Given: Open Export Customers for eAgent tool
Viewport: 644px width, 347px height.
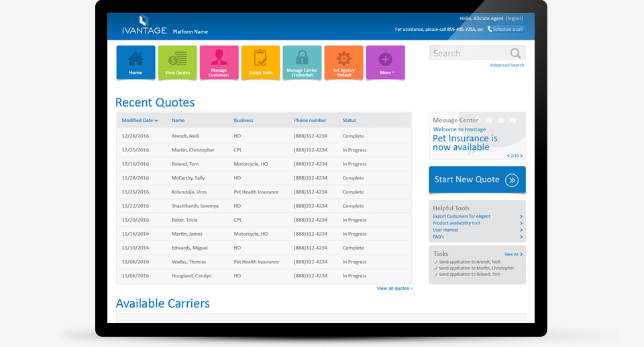Looking at the screenshot, I should pos(462,216).
